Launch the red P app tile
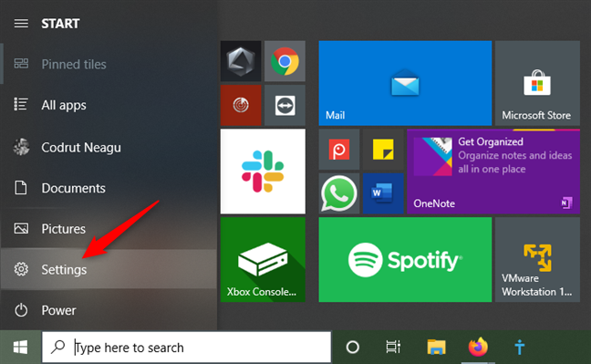 coord(339,150)
